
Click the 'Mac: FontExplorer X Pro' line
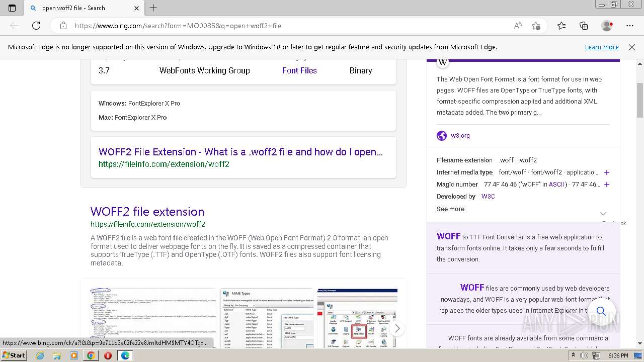coord(132,118)
